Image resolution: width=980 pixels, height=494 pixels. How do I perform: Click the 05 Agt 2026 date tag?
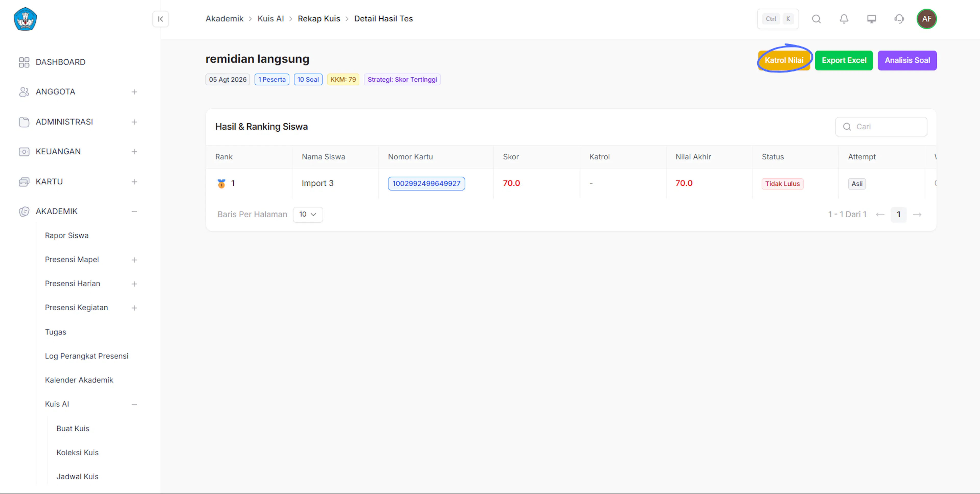click(x=227, y=80)
